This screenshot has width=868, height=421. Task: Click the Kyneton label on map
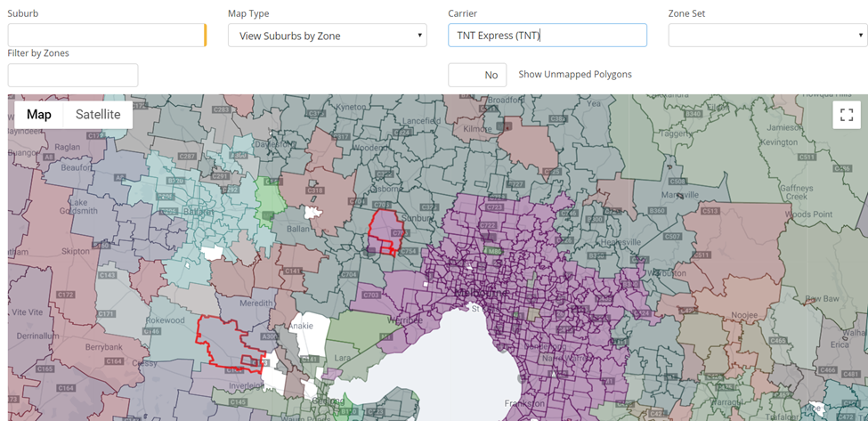tap(351, 106)
